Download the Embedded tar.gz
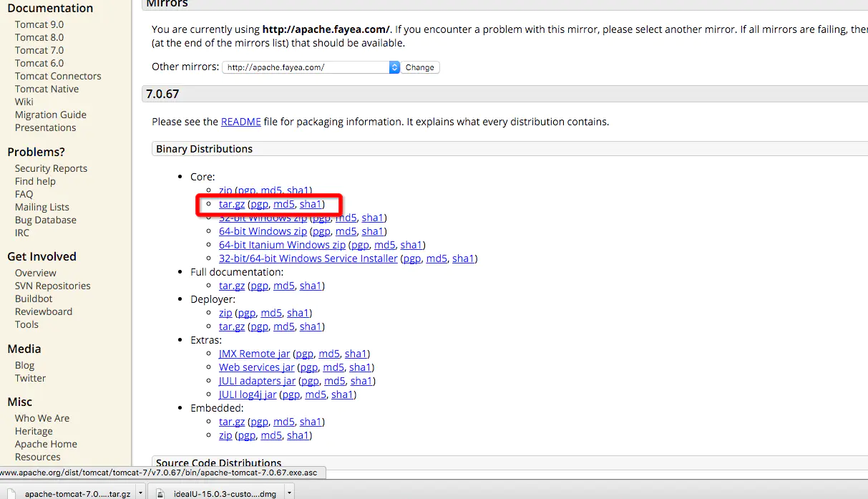 click(232, 422)
